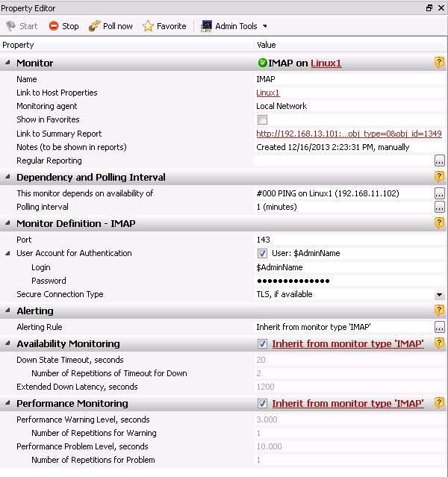
Task: Select '1 (minutes)' polling interval value
Action: click(276, 207)
